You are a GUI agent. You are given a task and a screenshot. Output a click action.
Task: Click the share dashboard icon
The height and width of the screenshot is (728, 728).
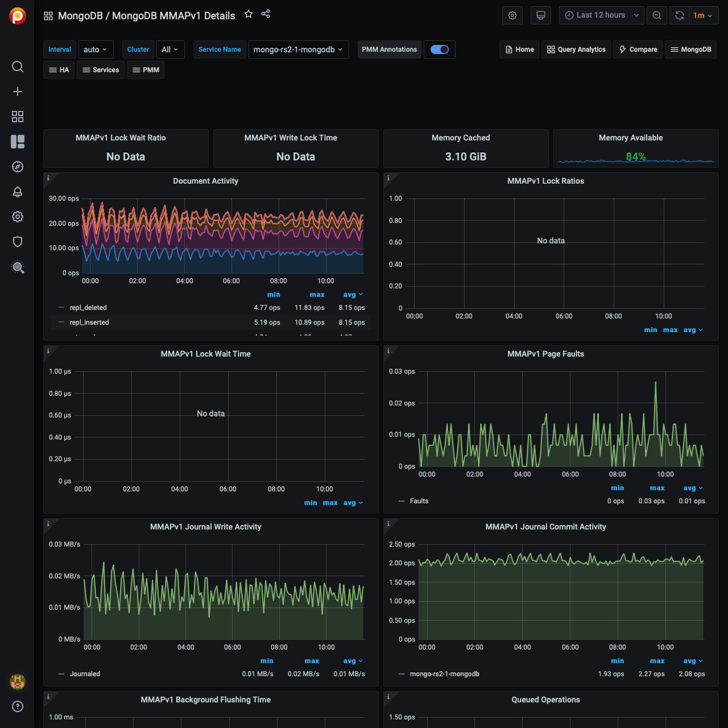pos(266,14)
